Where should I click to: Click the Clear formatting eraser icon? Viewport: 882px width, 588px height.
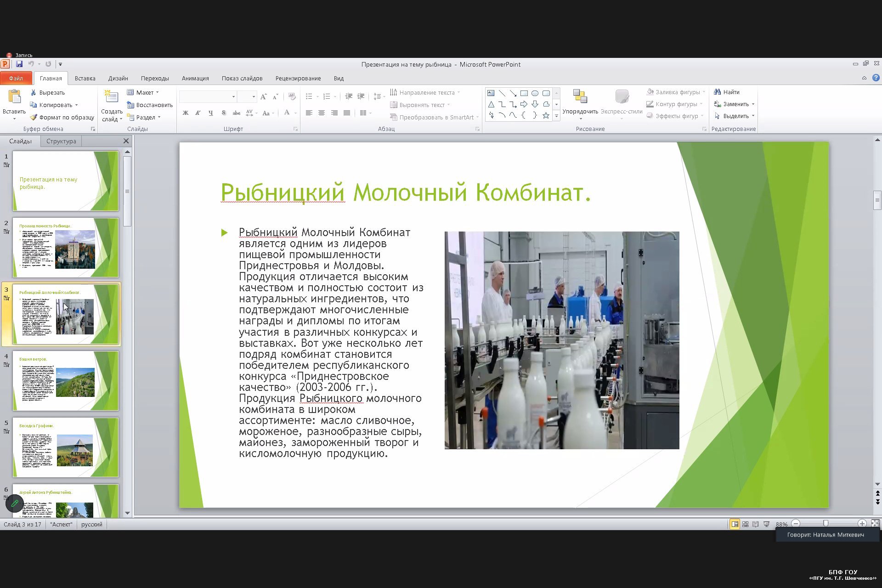(x=292, y=96)
